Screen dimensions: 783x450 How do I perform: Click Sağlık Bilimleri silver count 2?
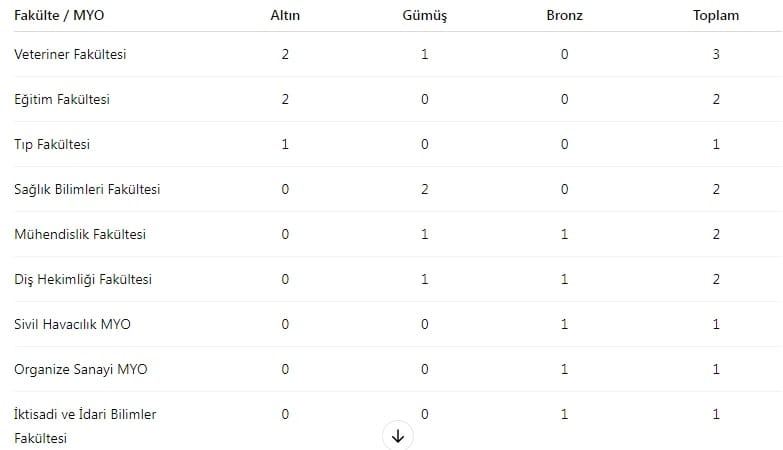coord(424,189)
